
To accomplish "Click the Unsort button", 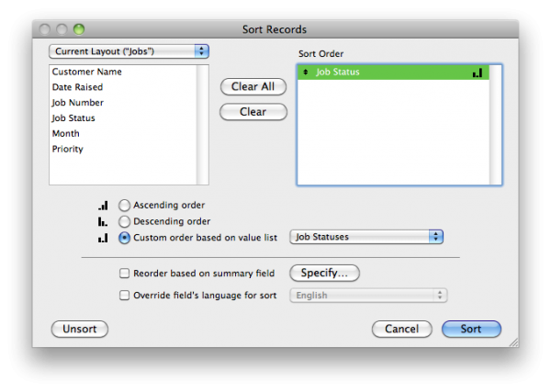I will point(80,329).
